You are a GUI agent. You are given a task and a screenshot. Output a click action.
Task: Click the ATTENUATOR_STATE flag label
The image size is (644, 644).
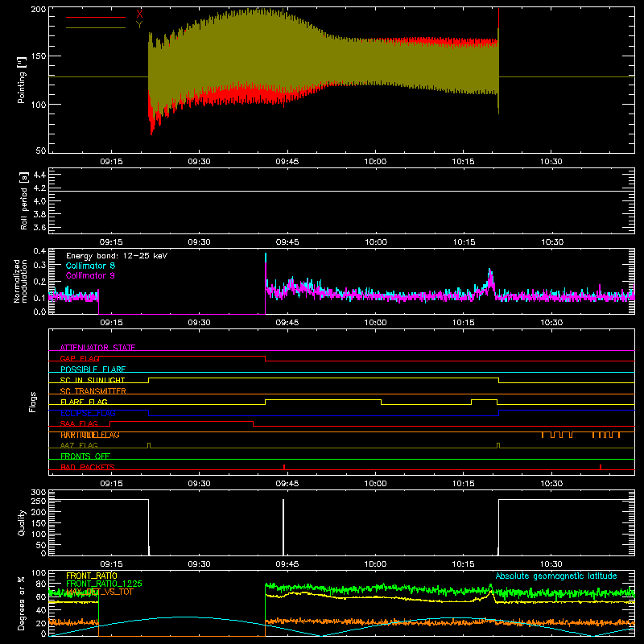pyautogui.click(x=97, y=348)
